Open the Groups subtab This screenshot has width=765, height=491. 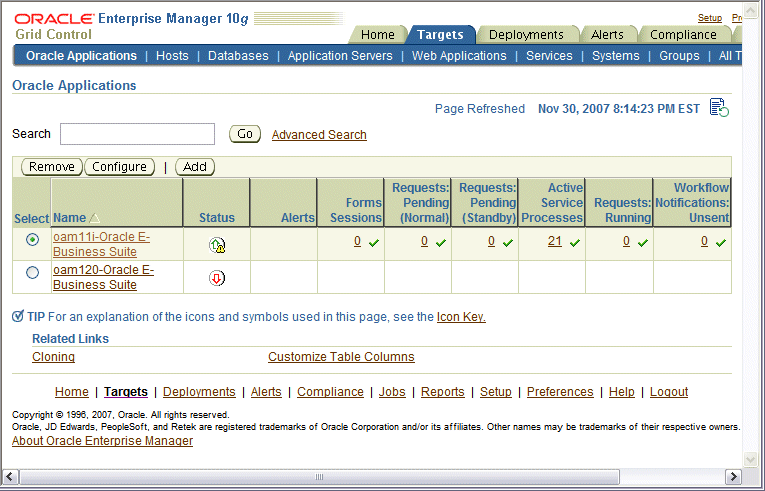(679, 56)
